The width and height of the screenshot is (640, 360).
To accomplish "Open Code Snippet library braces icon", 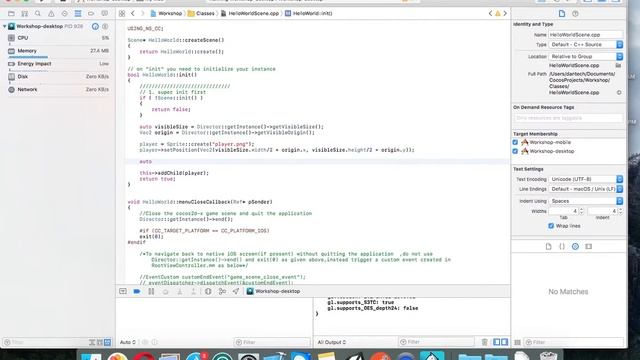I will point(562,247).
